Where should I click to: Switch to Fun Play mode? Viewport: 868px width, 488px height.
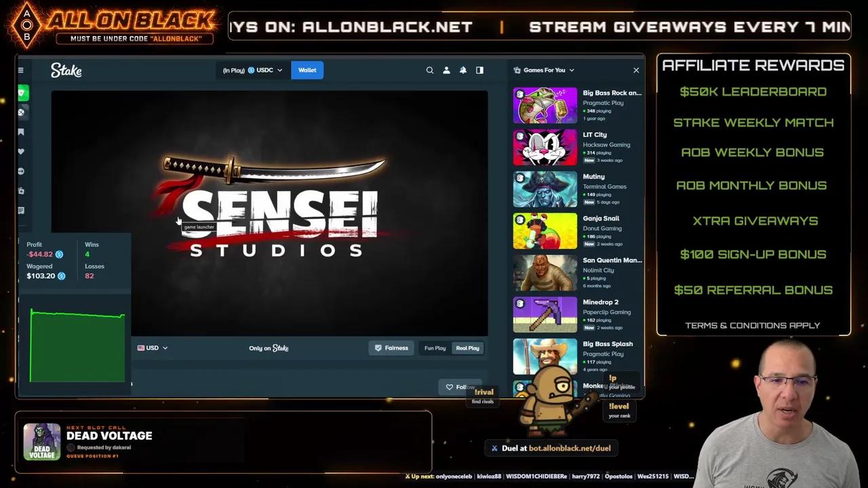435,348
